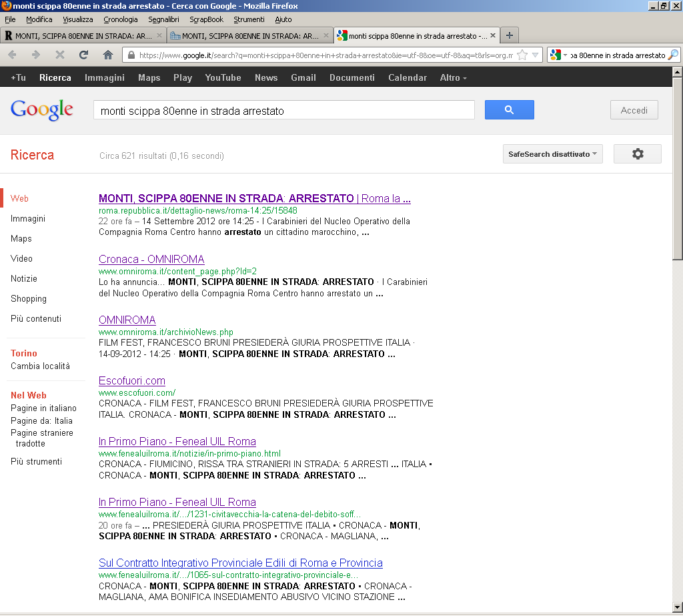Click the vertical scrollbar thumb

click(x=677, y=169)
